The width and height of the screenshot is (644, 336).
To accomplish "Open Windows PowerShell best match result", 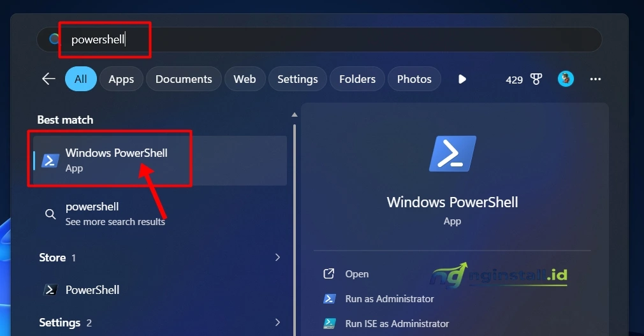I will [x=160, y=160].
